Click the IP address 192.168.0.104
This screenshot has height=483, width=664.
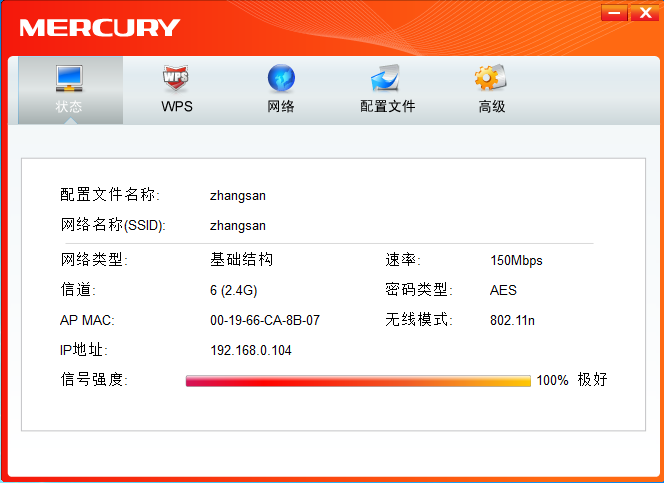[251, 351]
